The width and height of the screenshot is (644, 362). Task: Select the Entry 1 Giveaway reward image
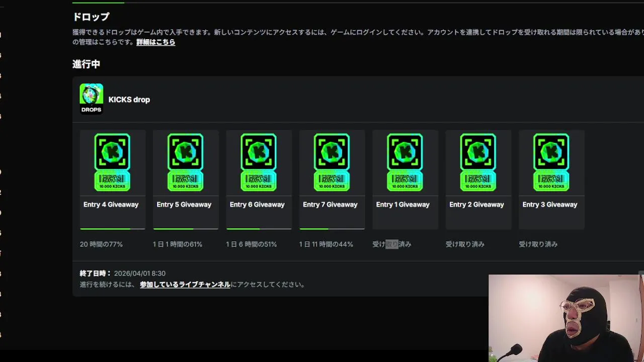(x=405, y=162)
